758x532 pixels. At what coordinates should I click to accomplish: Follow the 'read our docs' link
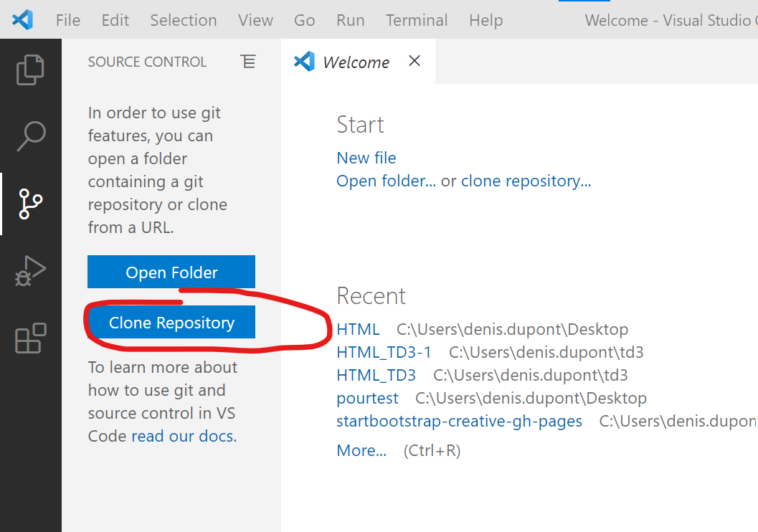(184, 436)
